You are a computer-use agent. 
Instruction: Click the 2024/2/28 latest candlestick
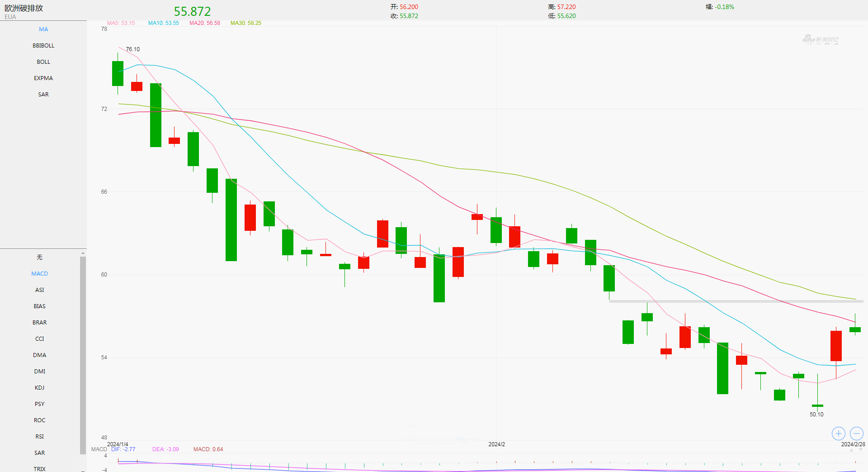point(855,329)
